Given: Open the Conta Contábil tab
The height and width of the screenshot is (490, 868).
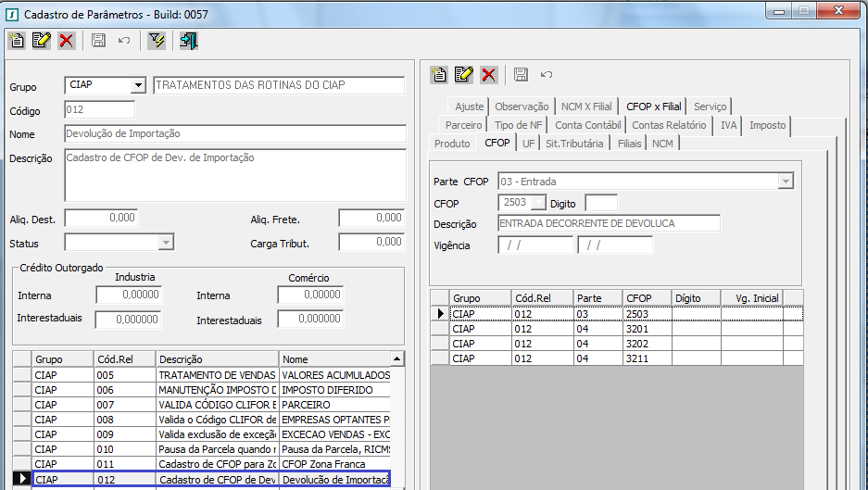Looking at the screenshot, I should coord(588,125).
